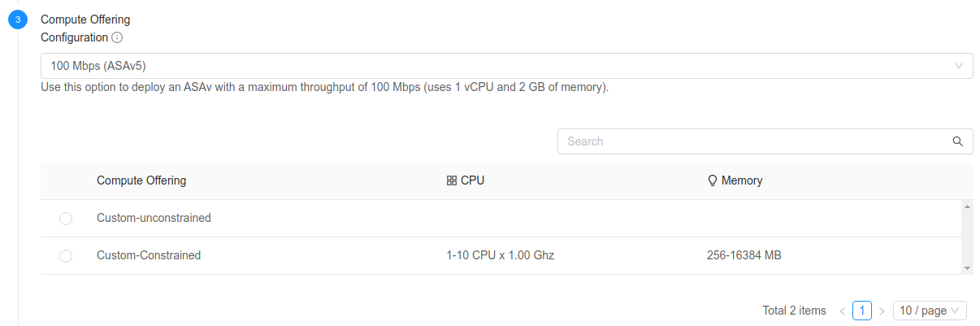This screenshot has height=326, width=980.
Task: Expand the 10 / page size selector
Action: click(x=930, y=311)
